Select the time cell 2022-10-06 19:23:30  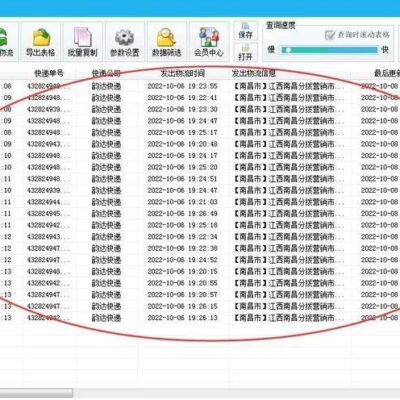[183, 109]
